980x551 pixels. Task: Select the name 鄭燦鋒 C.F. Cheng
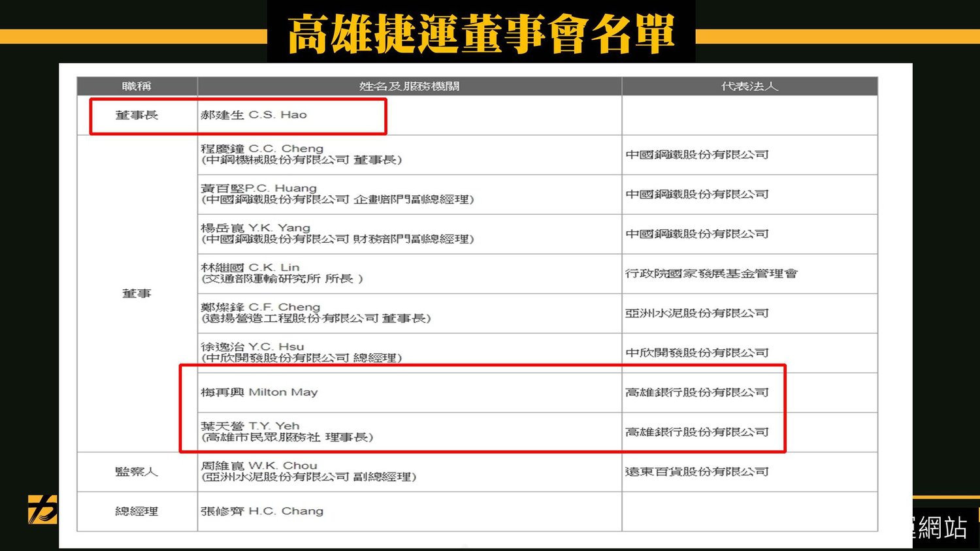click(261, 307)
